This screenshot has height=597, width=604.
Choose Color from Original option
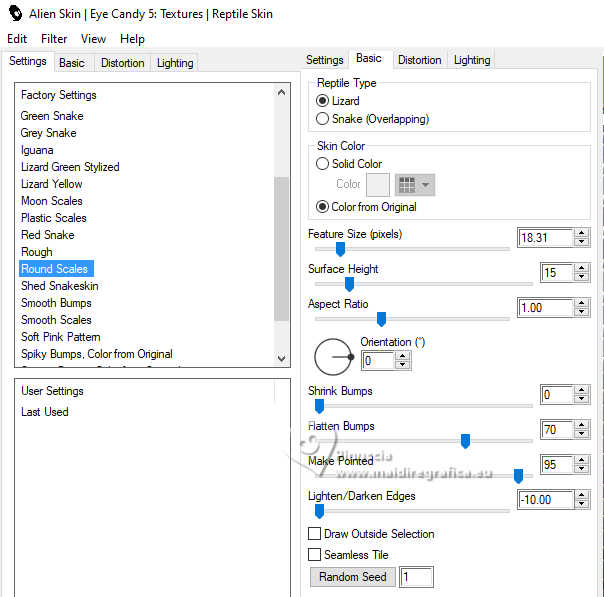322,207
